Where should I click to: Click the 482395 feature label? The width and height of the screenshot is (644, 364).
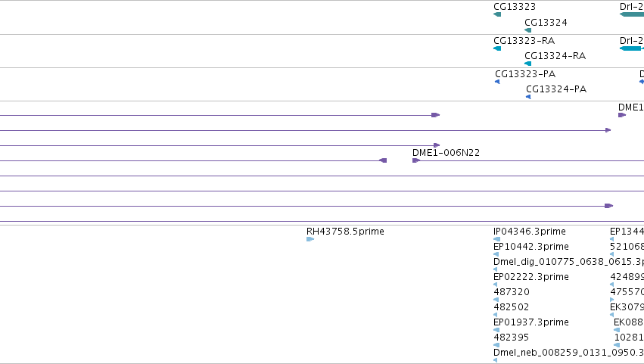512,338
